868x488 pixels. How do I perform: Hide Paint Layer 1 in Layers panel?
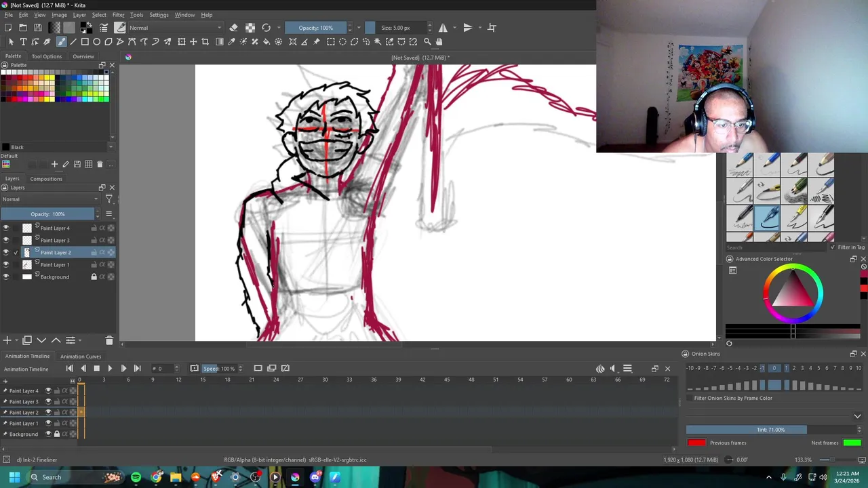[x=6, y=265]
